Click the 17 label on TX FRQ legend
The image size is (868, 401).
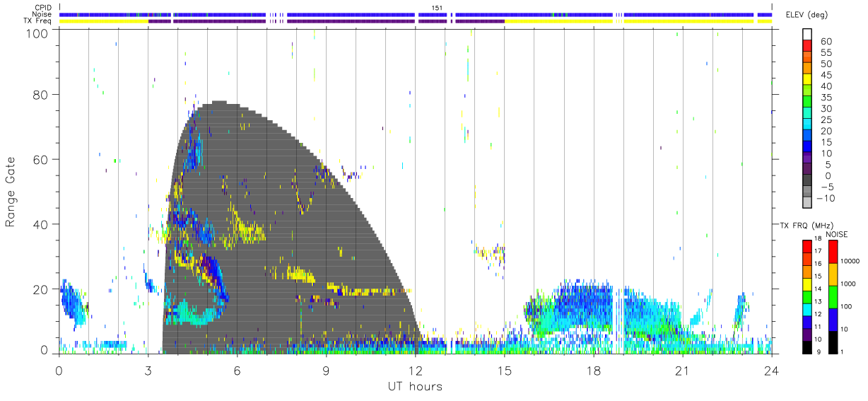[x=817, y=250]
